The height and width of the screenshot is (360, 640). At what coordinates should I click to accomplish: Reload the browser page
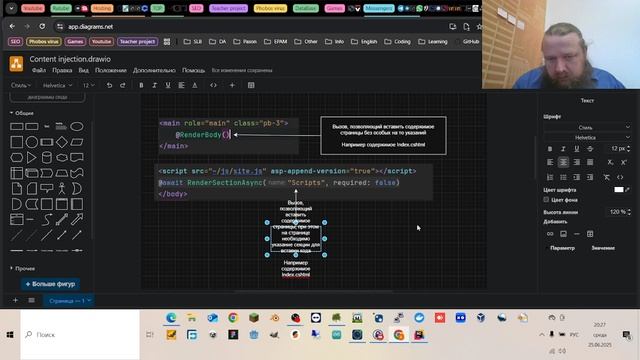coord(42,26)
